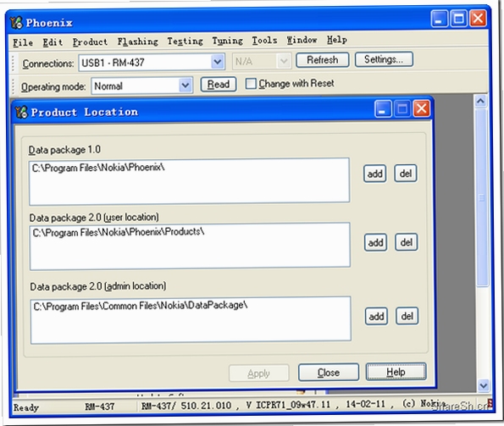Open connection Settings... button
Screen dimensions: 504x426
pos(384,59)
